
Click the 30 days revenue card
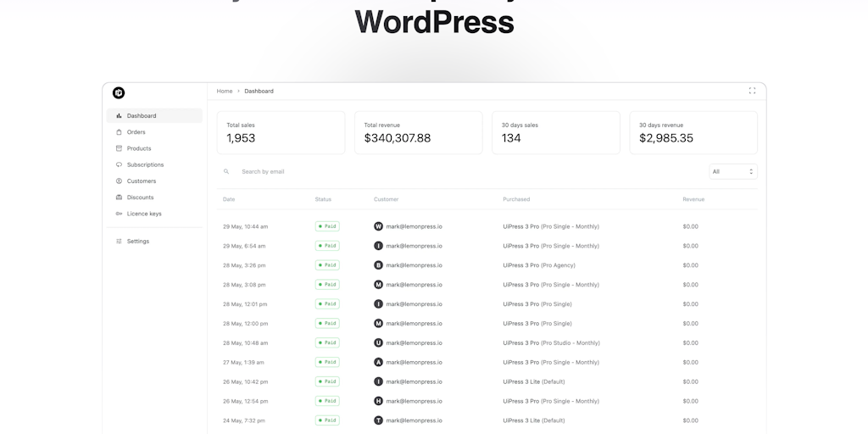point(693,133)
